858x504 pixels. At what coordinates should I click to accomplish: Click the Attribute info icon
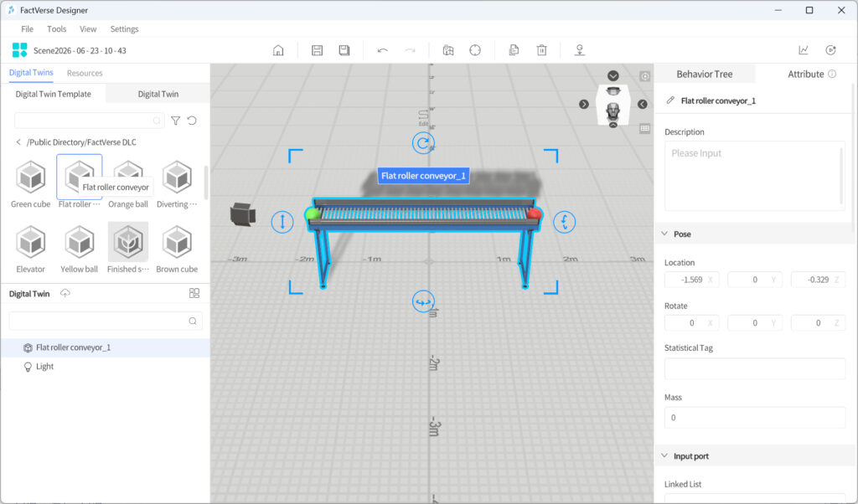click(832, 74)
